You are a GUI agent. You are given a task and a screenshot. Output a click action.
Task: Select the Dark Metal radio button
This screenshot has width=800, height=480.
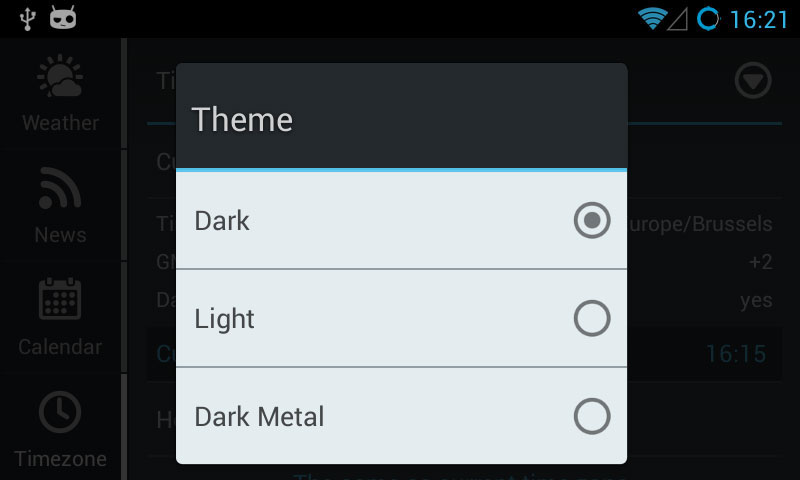[x=592, y=416]
